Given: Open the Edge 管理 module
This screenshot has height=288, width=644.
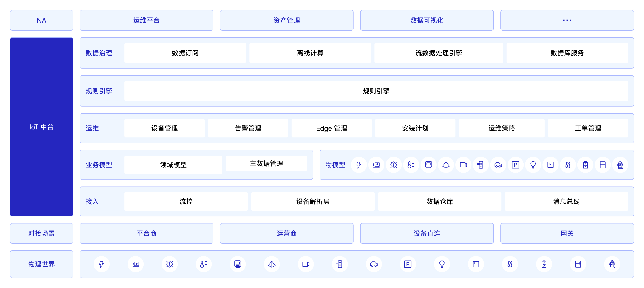Looking at the screenshot, I should point(332,128).
